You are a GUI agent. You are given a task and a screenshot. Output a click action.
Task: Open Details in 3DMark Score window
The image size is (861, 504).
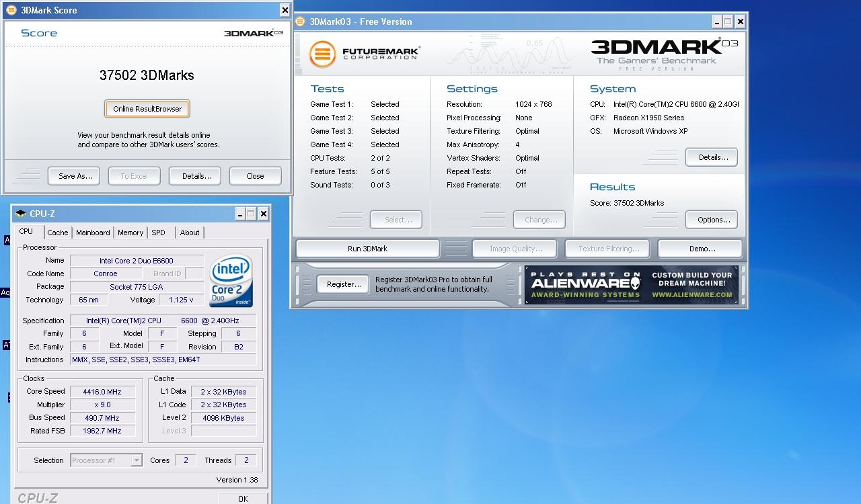[x=195, y=176]
